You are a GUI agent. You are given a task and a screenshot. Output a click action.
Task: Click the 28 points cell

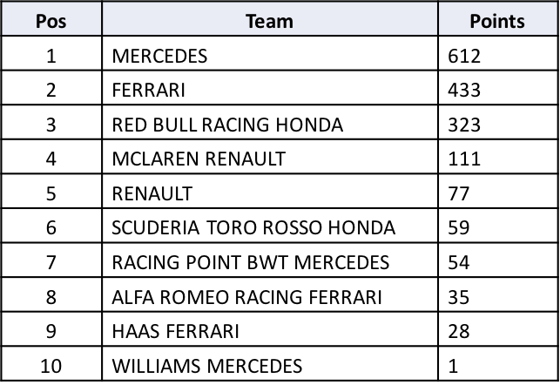(x=498, y=329)
